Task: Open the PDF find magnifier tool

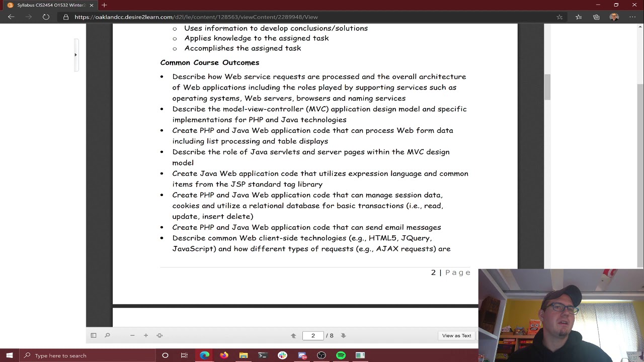Action: (107, 335)
